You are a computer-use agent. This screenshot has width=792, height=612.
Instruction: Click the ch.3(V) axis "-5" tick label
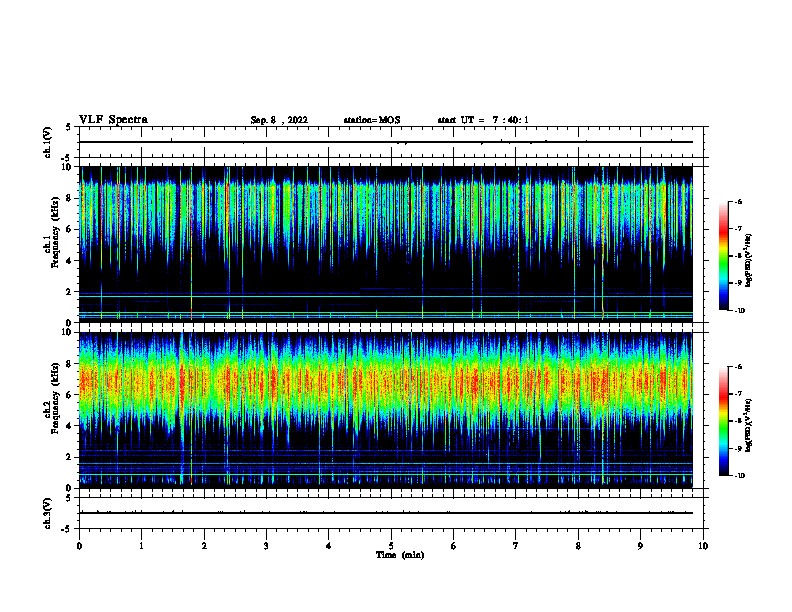click(x=67, y=529)
